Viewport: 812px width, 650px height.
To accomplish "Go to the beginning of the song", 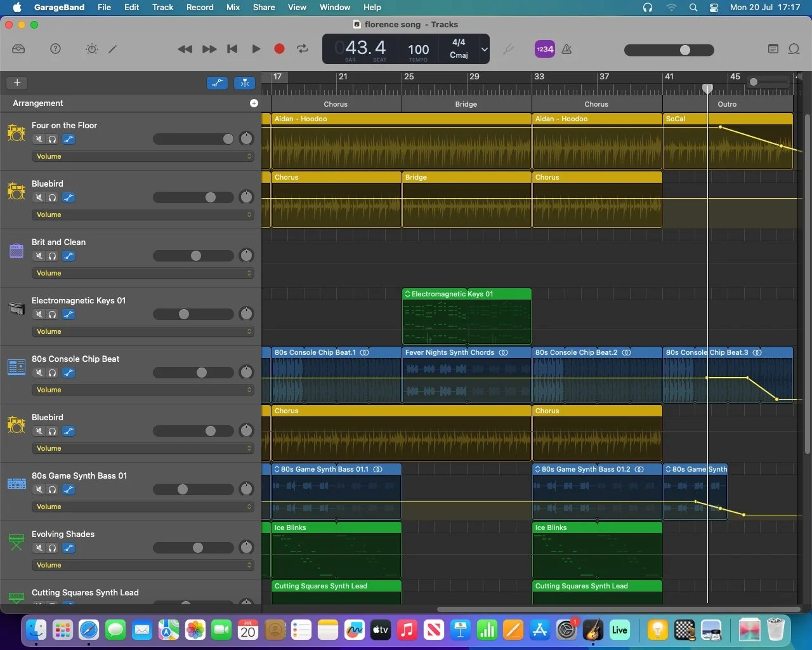I will [x=232, y=49].
